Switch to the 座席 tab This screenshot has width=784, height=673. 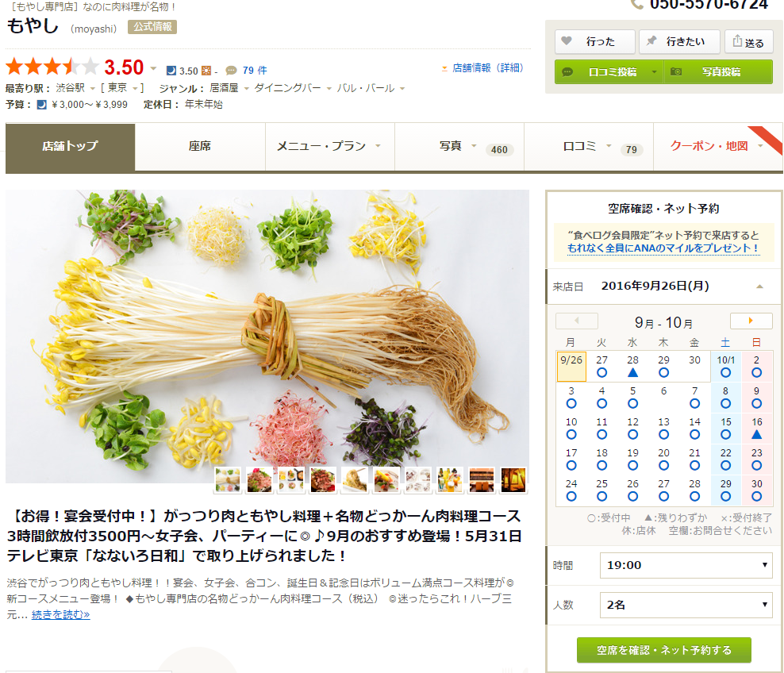200,147
